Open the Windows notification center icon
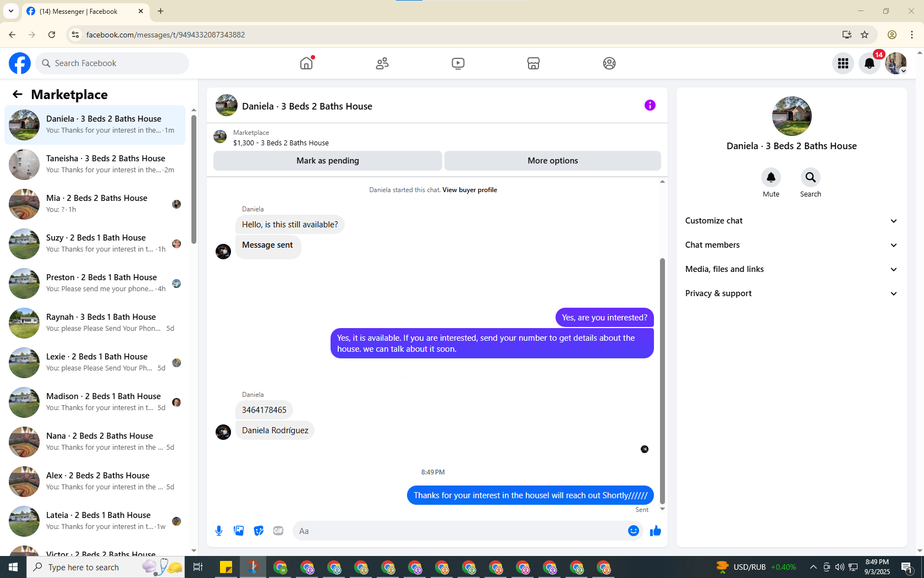The height and width of the screenshot is (578, 924). (908, 567)
